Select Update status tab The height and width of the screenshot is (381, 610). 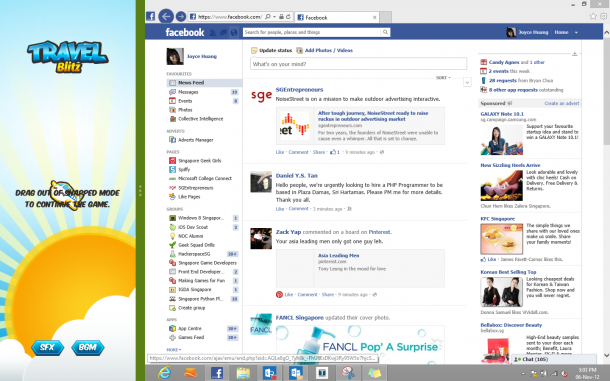272,50
